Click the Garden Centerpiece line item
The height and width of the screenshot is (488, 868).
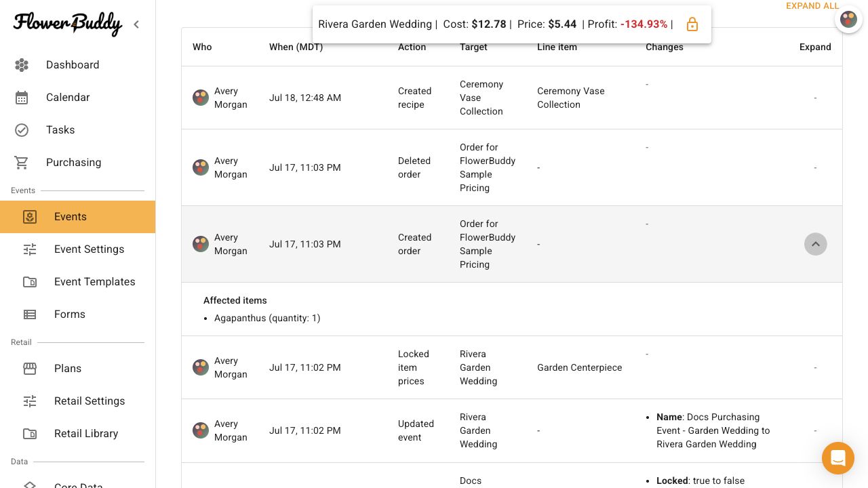[x=580, y=367]
